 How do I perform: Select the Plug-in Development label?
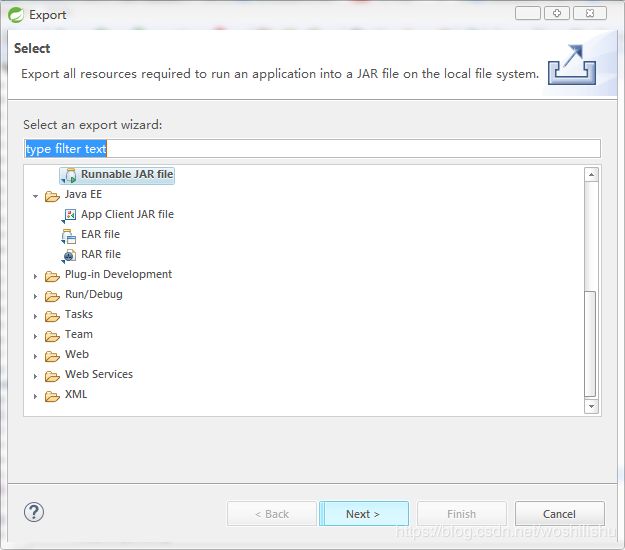pyautogui.click(x=118, y=274)
